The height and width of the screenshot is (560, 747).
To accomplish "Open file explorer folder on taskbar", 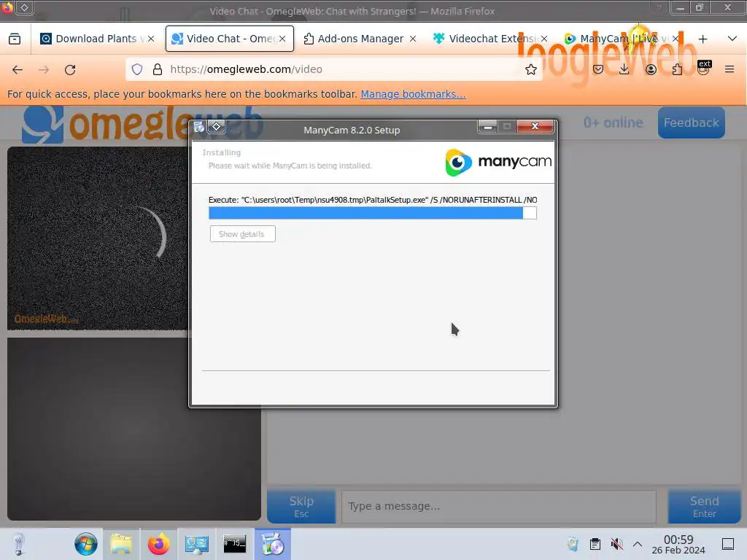I will coord(121,544).
